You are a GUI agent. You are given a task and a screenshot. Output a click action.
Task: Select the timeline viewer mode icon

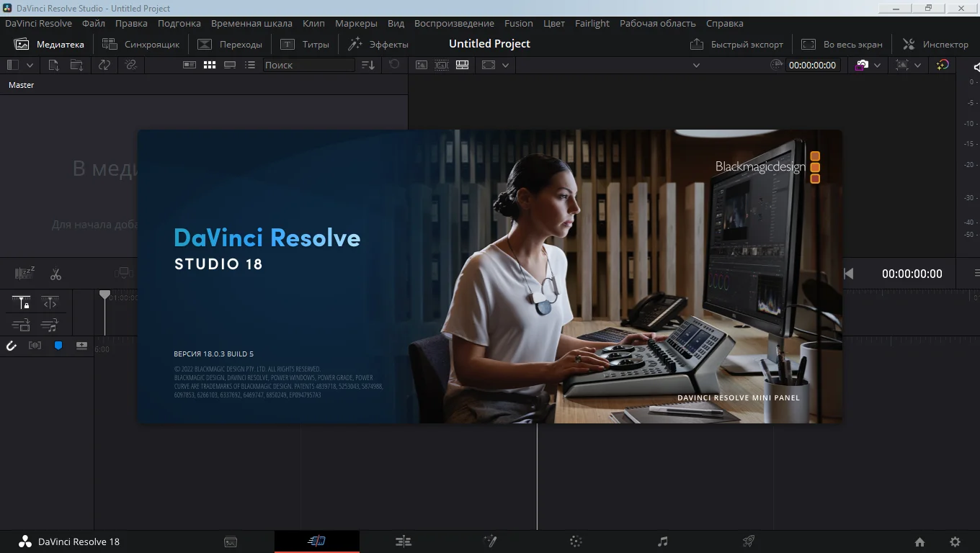pos(463,65)
